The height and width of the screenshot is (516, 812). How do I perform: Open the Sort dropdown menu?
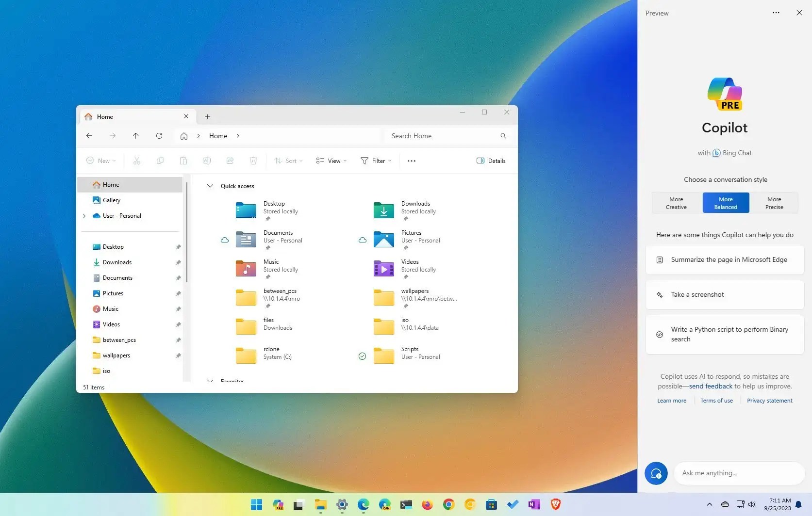tap(288, 161)
